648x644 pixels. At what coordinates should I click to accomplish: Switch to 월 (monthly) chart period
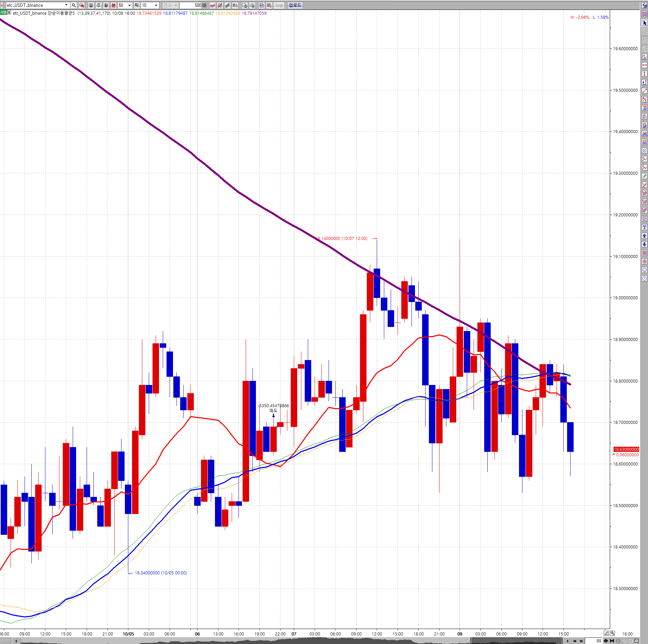click(106, 5)
